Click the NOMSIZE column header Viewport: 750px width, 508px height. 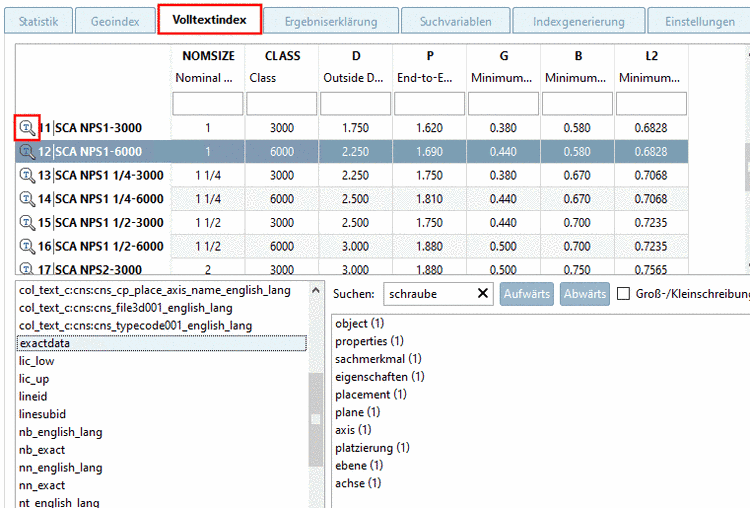pyautogui.click(x=208, y=56)
